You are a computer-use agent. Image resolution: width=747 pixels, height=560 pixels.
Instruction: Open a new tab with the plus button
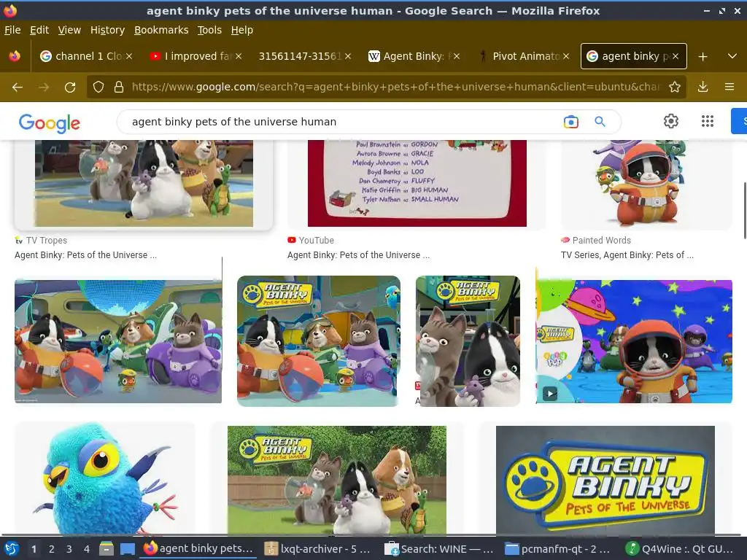[703, 57]
